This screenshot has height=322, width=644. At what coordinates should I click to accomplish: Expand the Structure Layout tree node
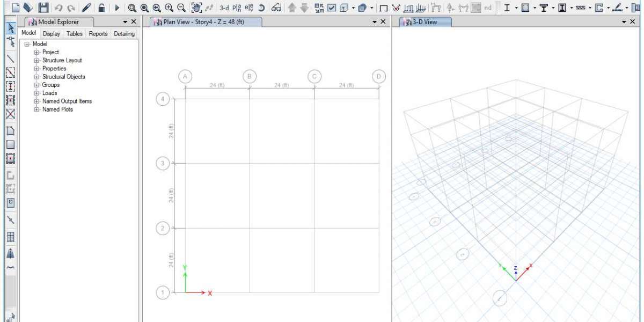click(x=36, y=61)
